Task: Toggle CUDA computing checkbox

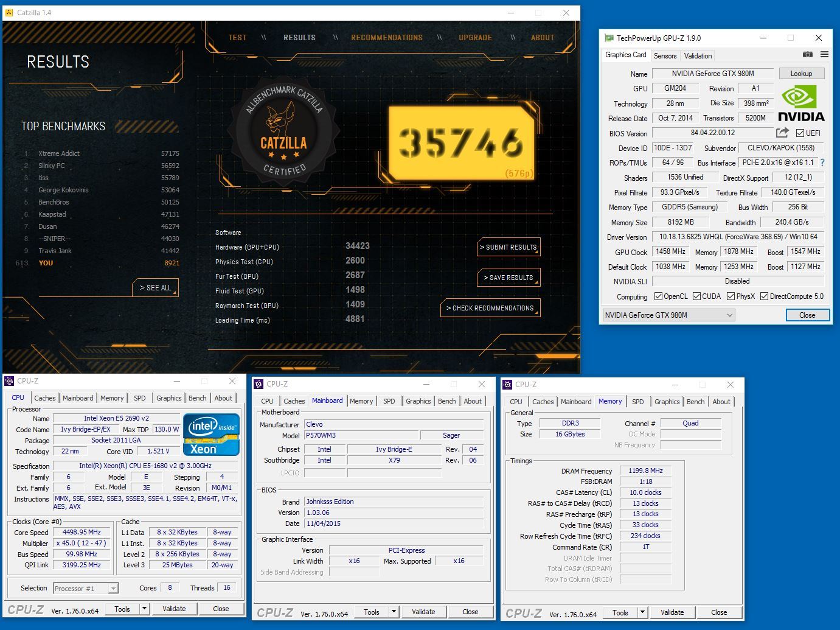Action: coord(696,296)
